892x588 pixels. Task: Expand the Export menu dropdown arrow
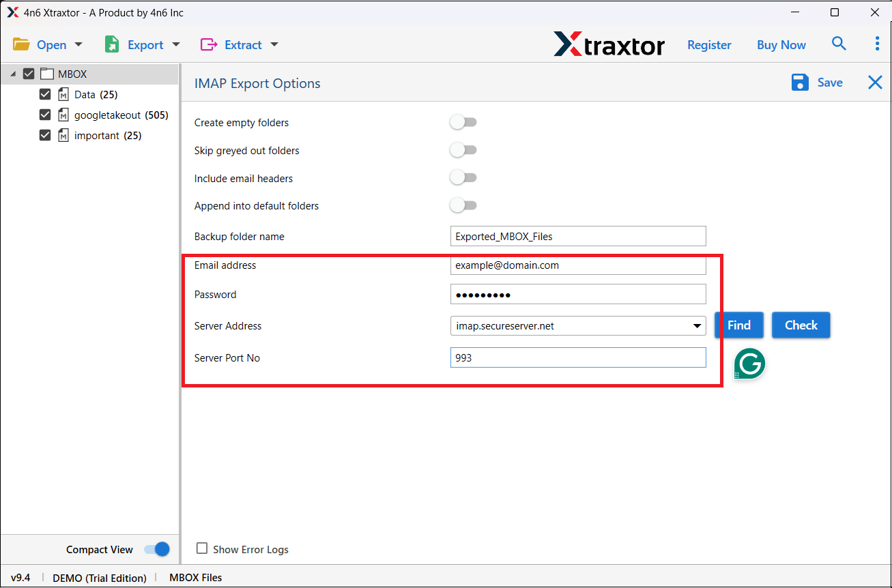(x=175, y=44)
